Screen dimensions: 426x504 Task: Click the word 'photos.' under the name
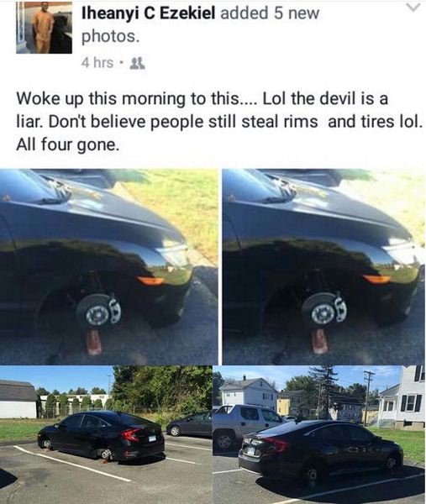click(111, 37)
